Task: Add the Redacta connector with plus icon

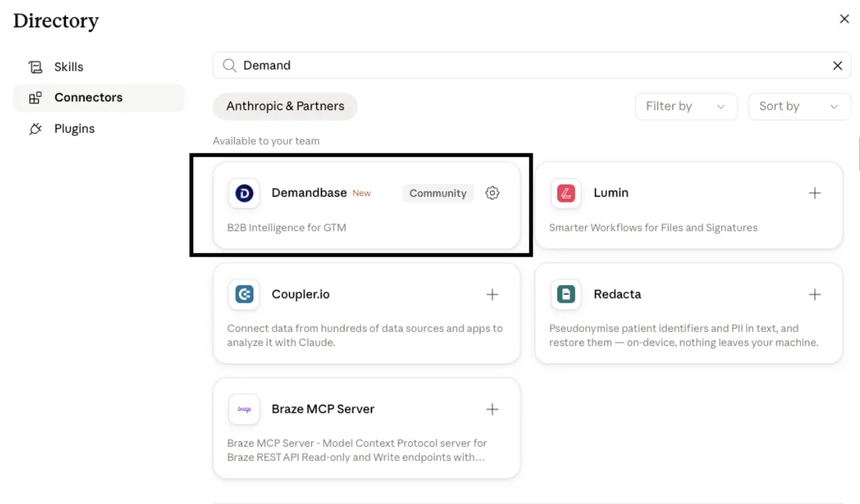Action: pyautogui.click(x=814, y=295)
